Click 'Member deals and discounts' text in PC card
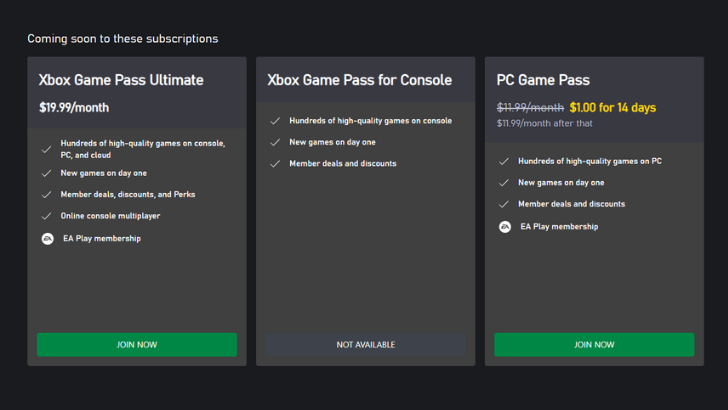This screenshot has width=728, height=410. pos(572,204)
